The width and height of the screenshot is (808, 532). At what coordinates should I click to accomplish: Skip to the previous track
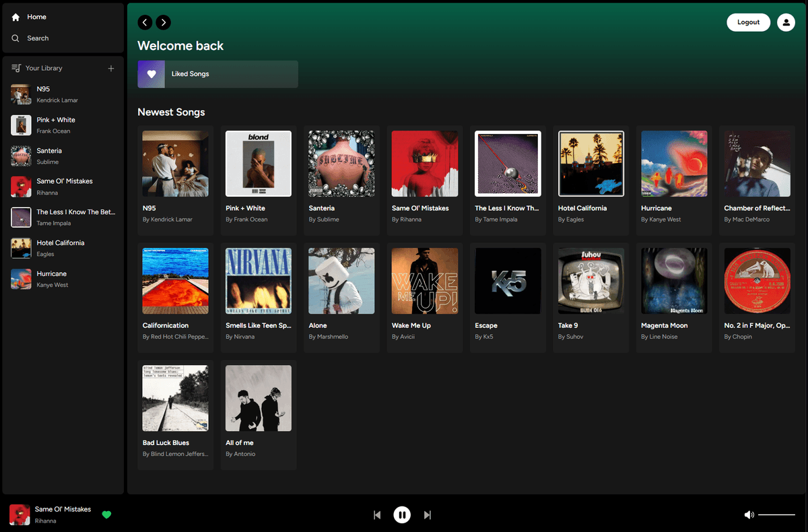coord(377,514)
